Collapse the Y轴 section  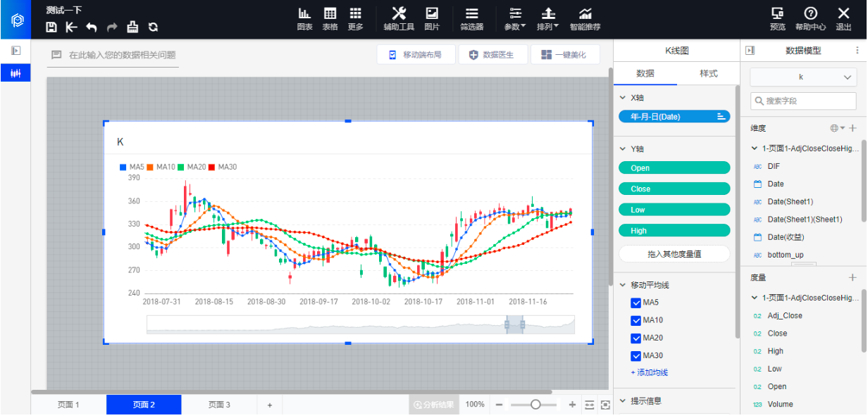pyautogui.click(x=622, y=149)
